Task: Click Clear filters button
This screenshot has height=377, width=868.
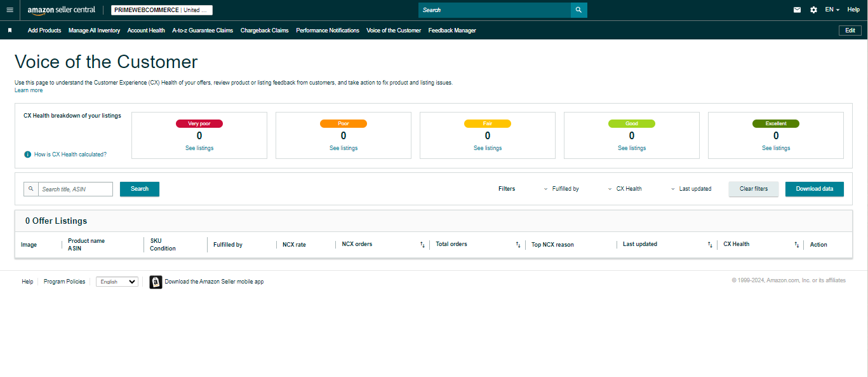Action: coord(754,189)
